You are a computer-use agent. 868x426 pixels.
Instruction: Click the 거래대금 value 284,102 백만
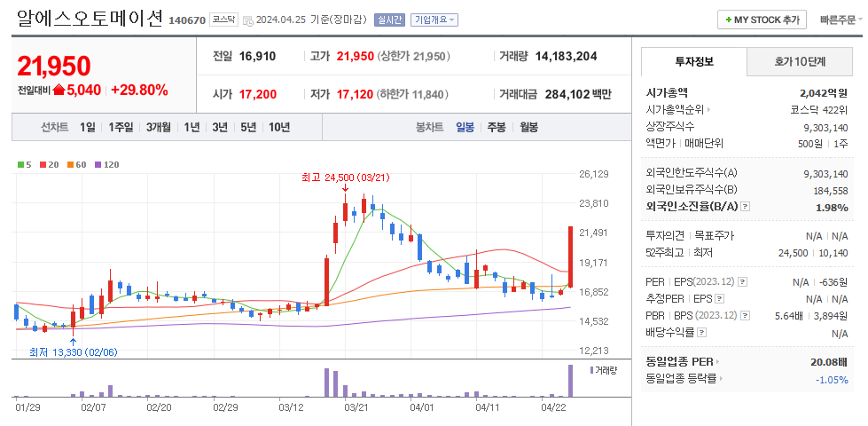pos(578,95)
